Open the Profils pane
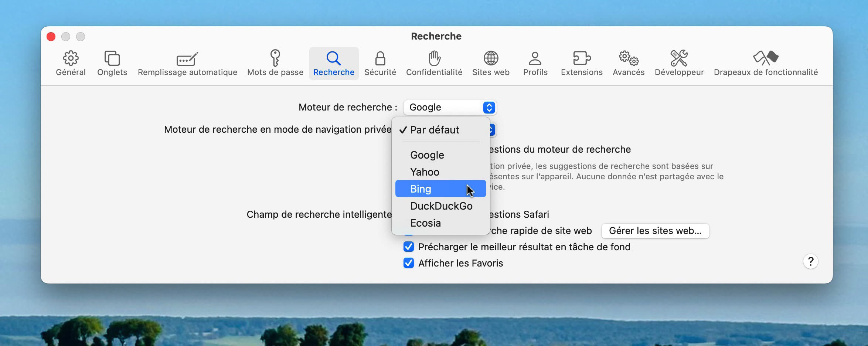 click(535, 63)
